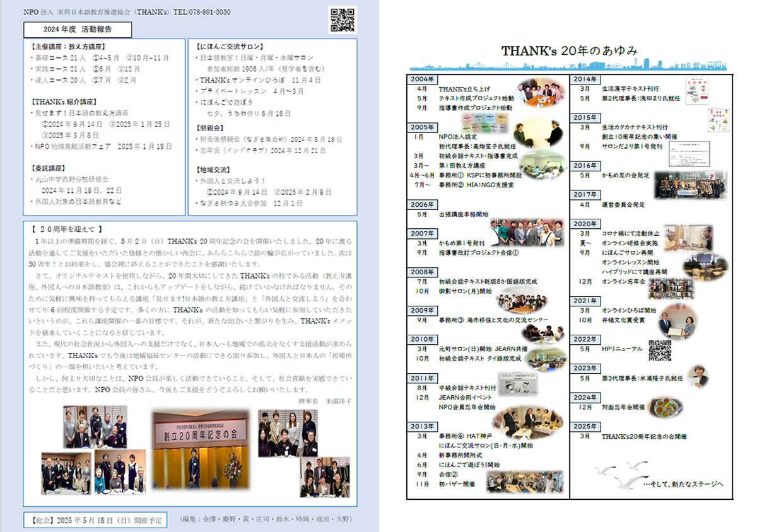757x532 pixels.
Task: Click the 2008年 year label
Action: coord(421,272)
